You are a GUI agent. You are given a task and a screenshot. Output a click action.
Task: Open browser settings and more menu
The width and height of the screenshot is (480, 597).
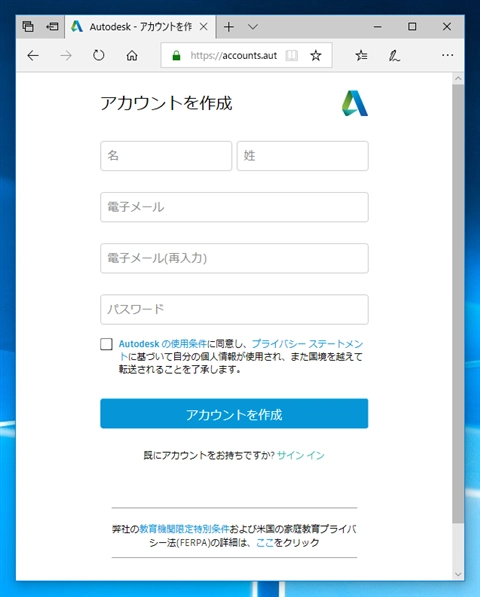[448, 56]
